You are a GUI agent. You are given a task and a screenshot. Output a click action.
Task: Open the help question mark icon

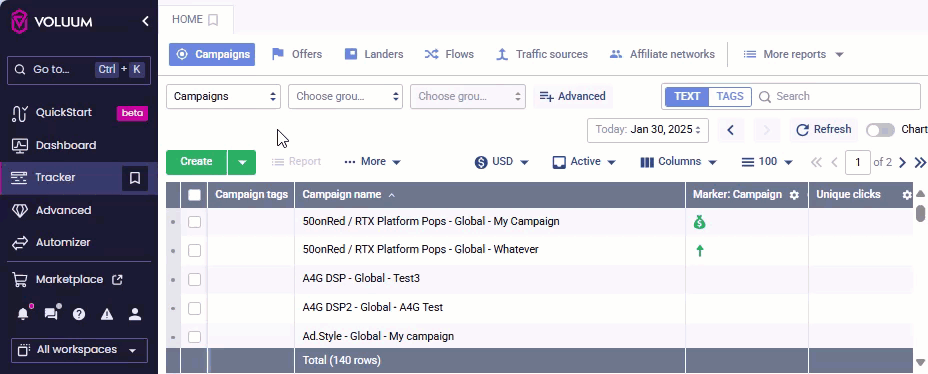pos(79,314)
